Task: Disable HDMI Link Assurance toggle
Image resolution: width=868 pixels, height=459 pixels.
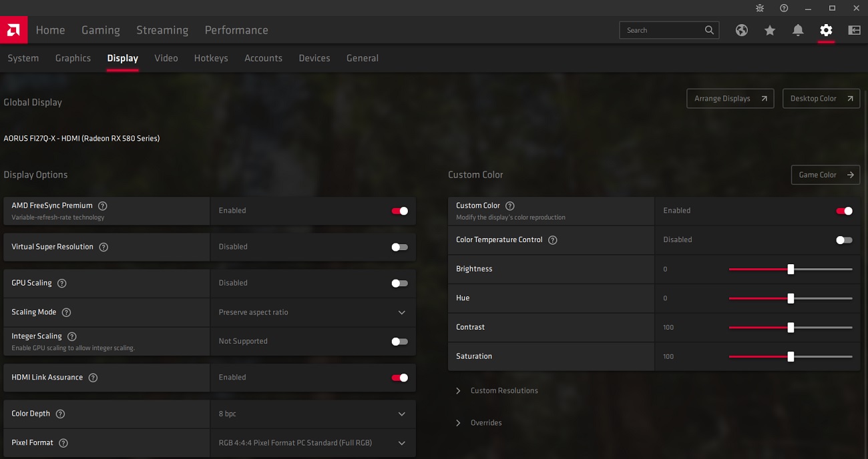Action: [399, 378]
